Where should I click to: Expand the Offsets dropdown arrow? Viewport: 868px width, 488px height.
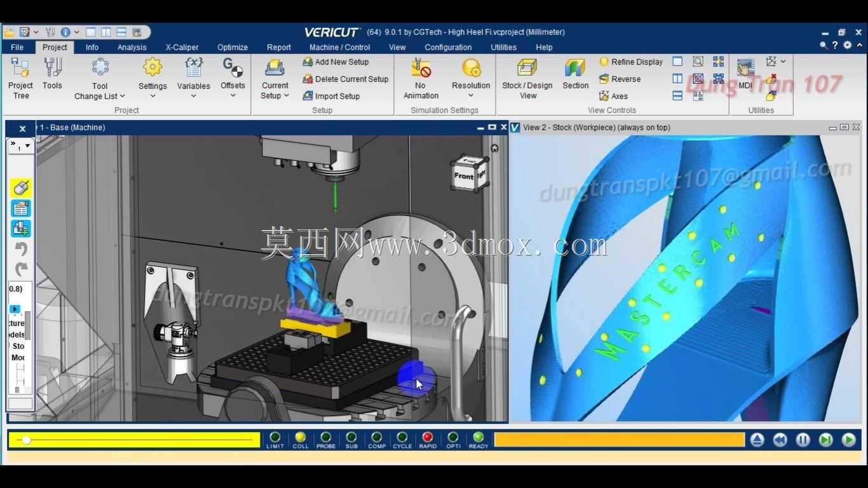233,96
